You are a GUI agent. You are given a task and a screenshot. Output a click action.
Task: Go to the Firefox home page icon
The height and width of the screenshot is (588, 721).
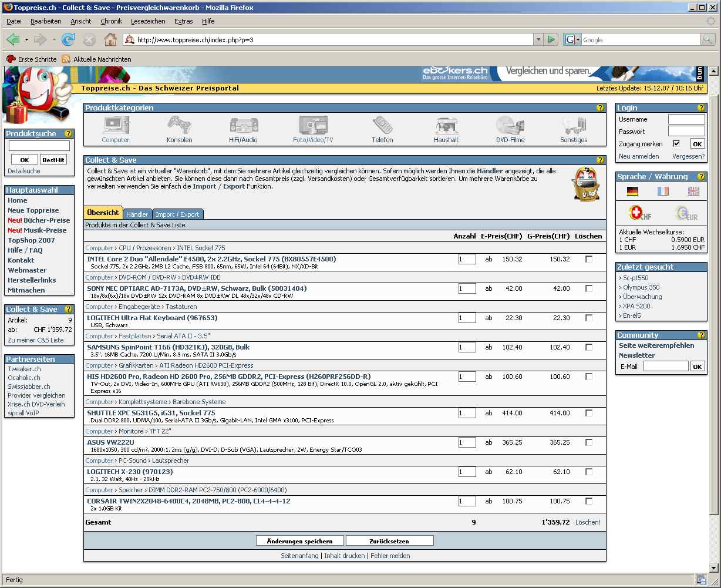click(110, 40)
